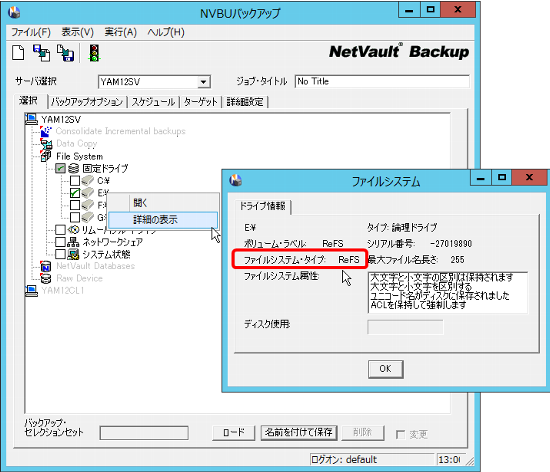Enable the ネットワークシェア checkbox

tap(60, 242)
